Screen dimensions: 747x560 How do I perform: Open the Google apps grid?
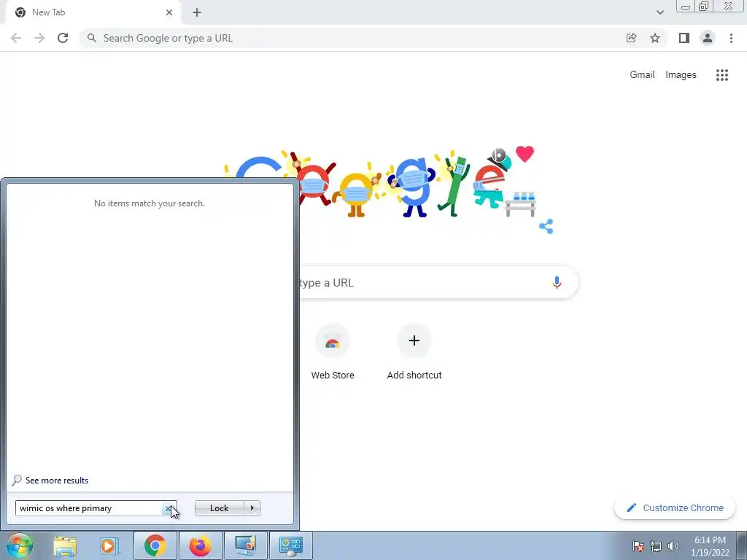721,75
